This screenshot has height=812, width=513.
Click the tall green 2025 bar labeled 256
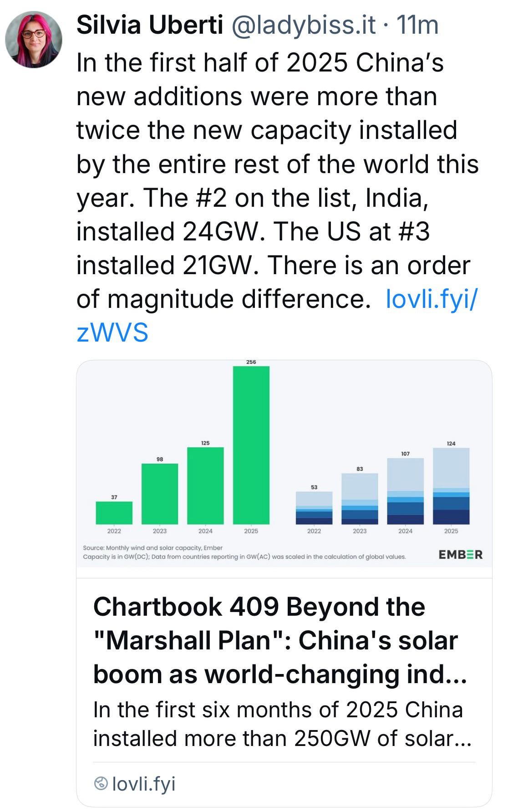click(x=251, y=445)
